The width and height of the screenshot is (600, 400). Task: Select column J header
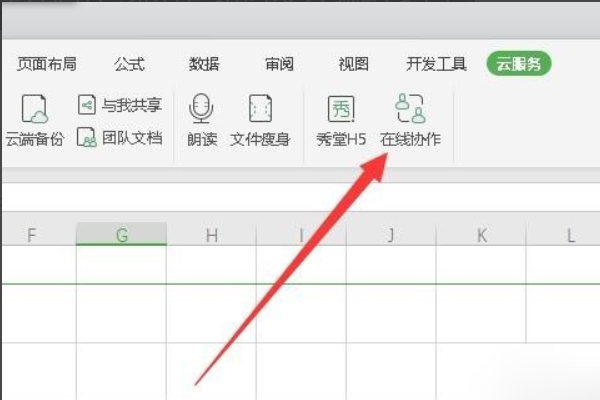(x=391, y=234)
